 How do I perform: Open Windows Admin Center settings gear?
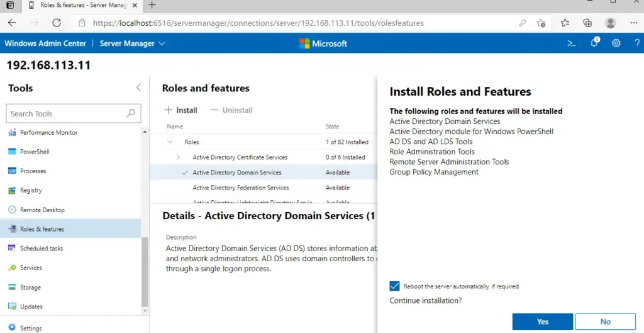(616, 43)
